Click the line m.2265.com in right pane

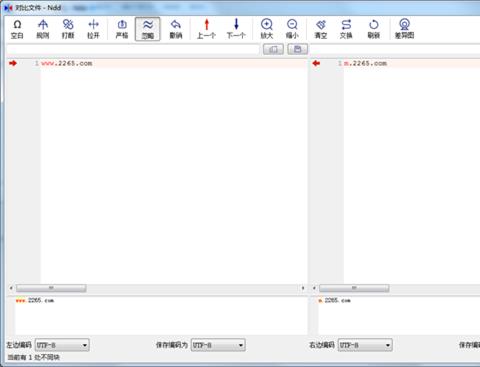tap(365, 63)
